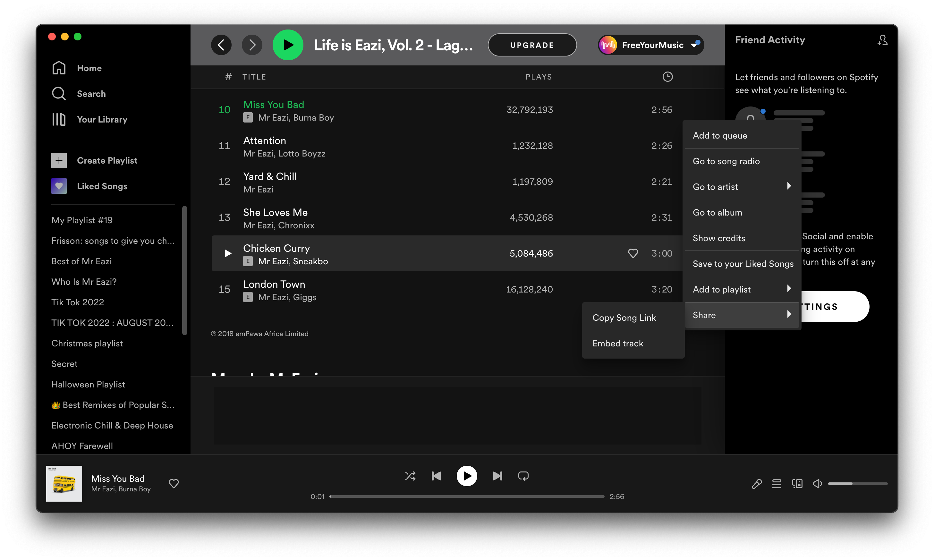Image resolution: width=934 pixels, height=560 pixels.
Task: Toggle shuffle playback
Action: coord(410,476)
